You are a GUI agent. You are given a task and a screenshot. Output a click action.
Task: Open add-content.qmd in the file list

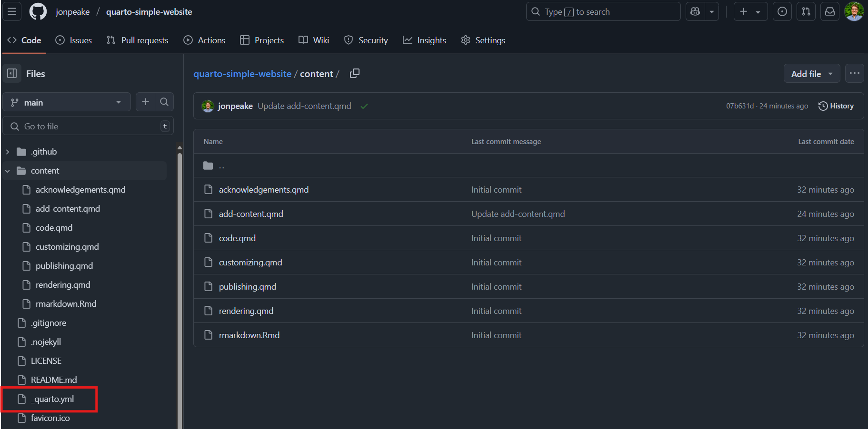click(x=251, y=214)
